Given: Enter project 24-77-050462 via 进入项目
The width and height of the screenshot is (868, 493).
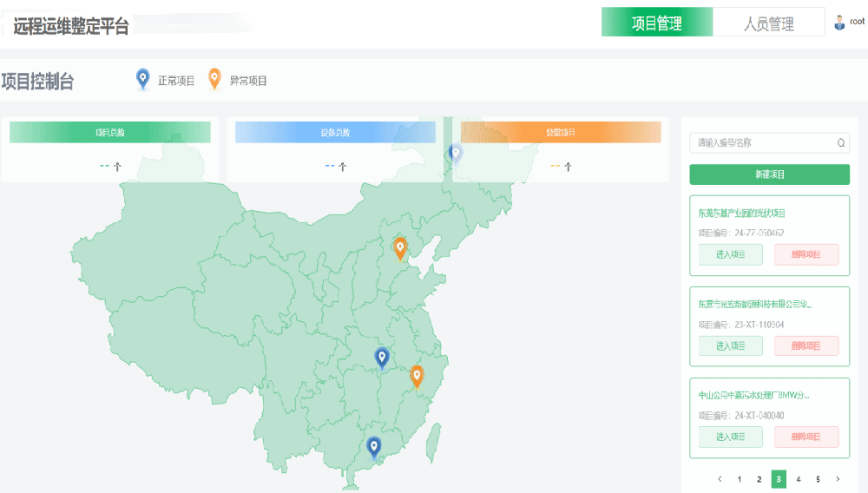Looking at the screenshot, I should coord(730,254).
